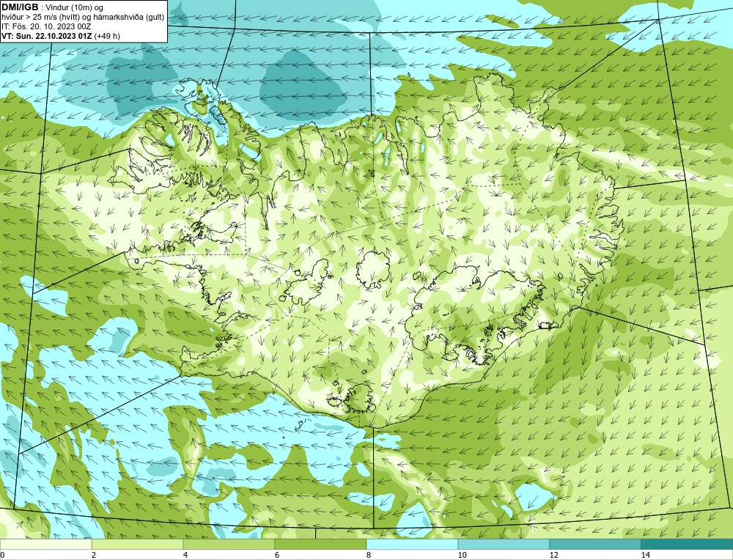Click the scale label '12'

[x=553, y=556]
